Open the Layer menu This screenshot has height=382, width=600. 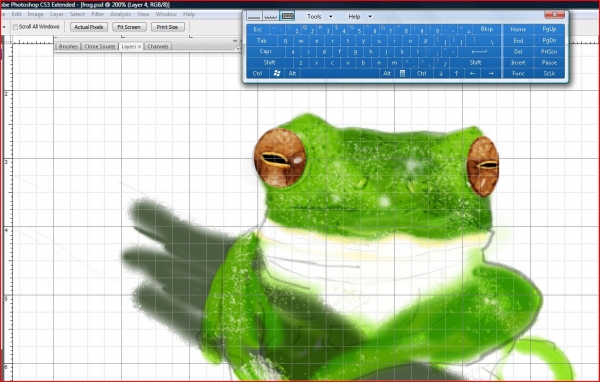[57, 14]
